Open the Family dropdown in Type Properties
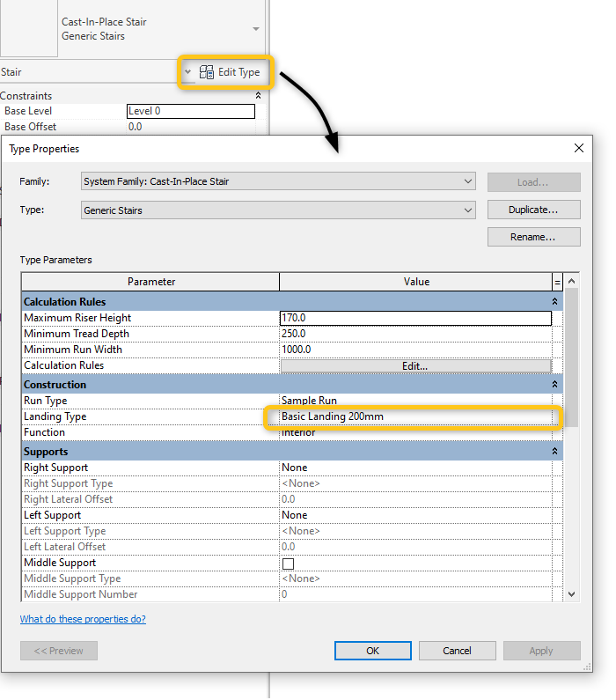The height and width of the screenshot is (700, 616). tap(278, 181)
